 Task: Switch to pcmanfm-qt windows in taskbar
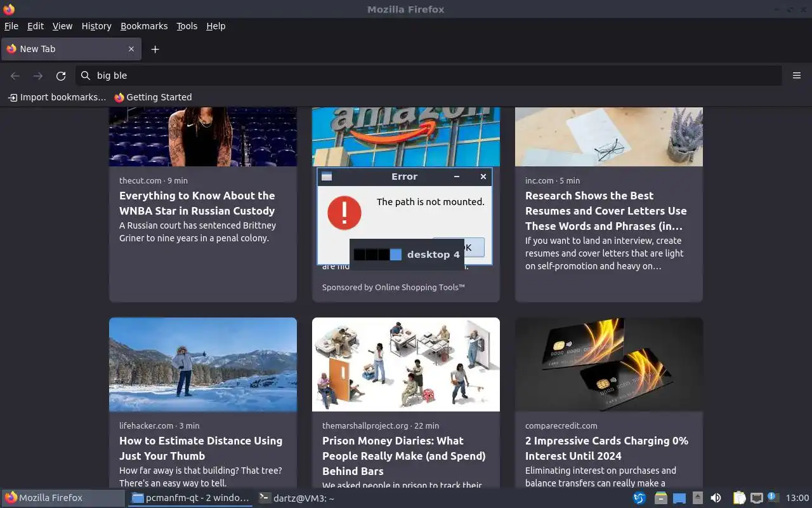tap(190, 498)
